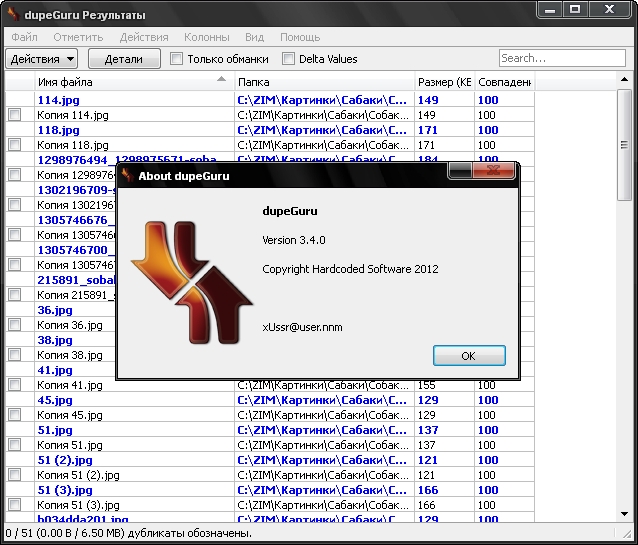Click dupeGuru icon in main title bar

click(13, 14)
